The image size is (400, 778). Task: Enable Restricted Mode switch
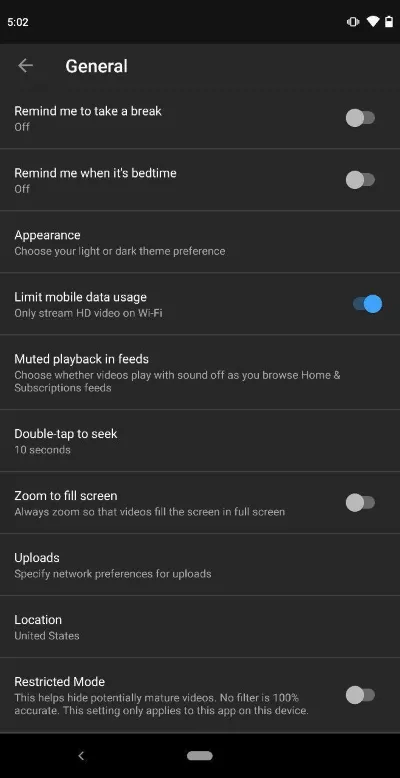(x=360, y=695)
